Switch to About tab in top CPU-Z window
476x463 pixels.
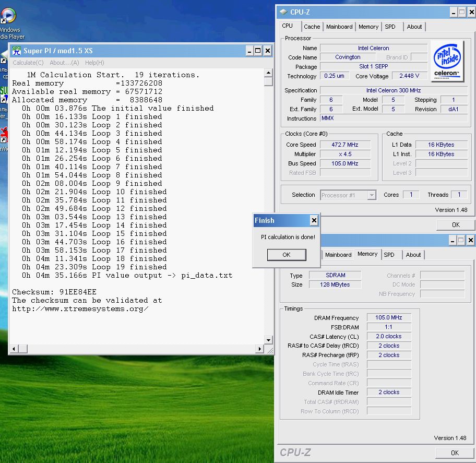(414, 27)
